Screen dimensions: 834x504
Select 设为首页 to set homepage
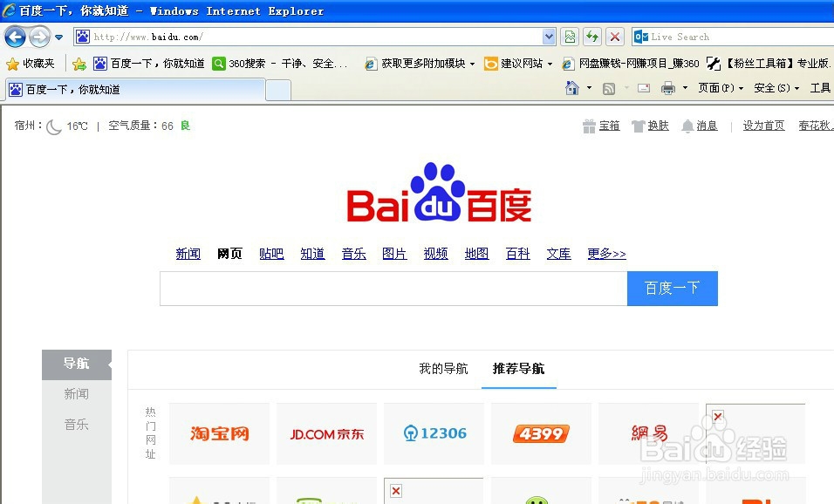[763, 125]
